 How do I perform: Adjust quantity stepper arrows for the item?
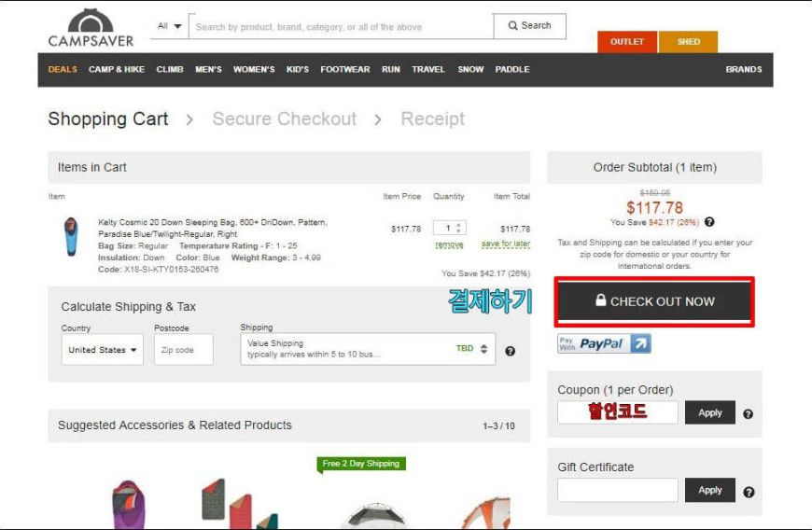pyautogui.click(x=458, y=228)
